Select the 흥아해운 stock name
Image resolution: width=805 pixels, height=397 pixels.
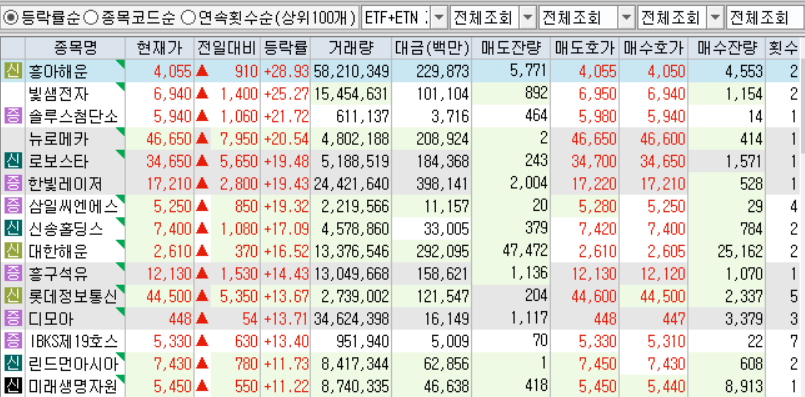[x=59, y=72]
